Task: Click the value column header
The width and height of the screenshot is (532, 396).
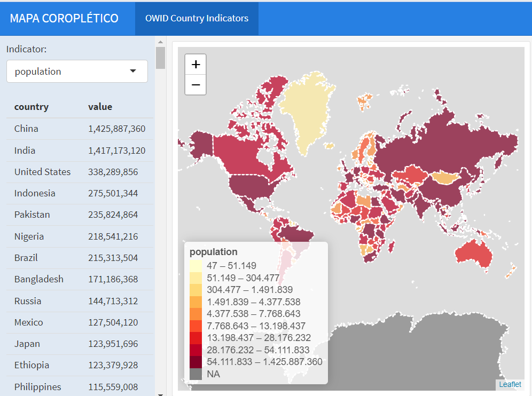Action: click(100, 107)
